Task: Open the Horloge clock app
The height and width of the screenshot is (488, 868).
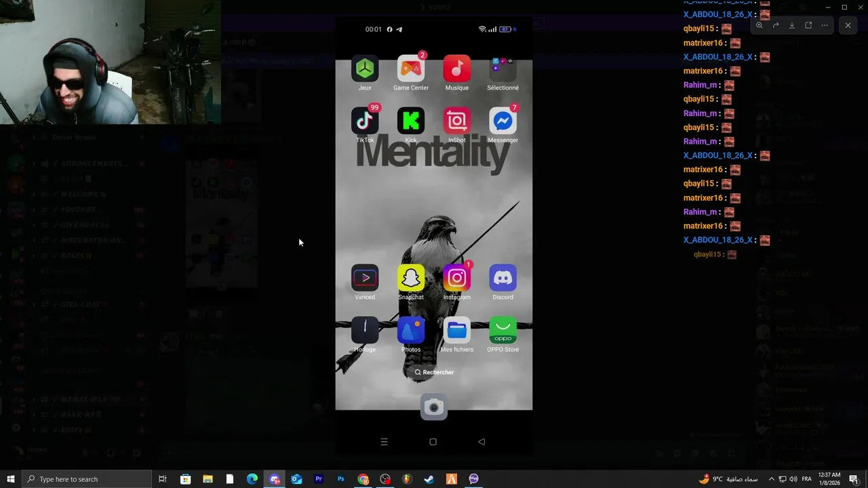Action: [x=365, y=330]
